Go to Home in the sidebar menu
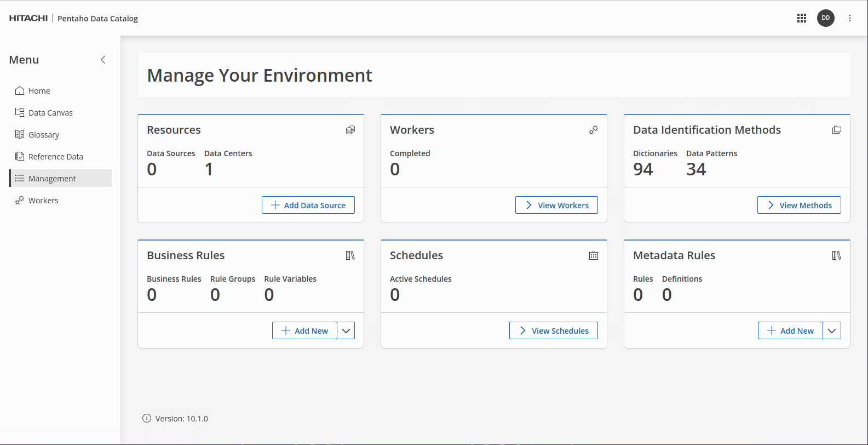The width and height of the screenshot is (868, 445). click(x=39, y=91)
